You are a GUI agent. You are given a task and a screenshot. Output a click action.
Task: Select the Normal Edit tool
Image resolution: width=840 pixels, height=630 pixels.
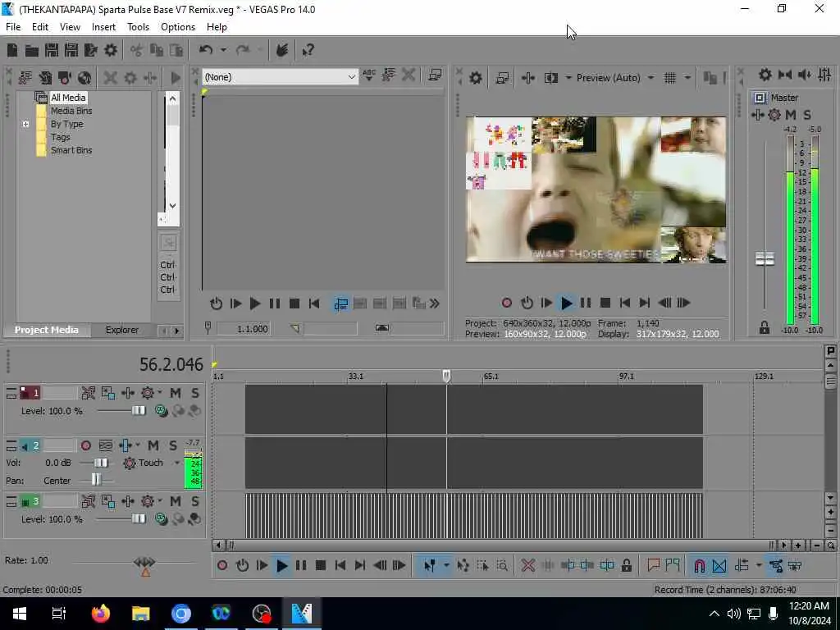pyautogui.click(x=430, y=565)
